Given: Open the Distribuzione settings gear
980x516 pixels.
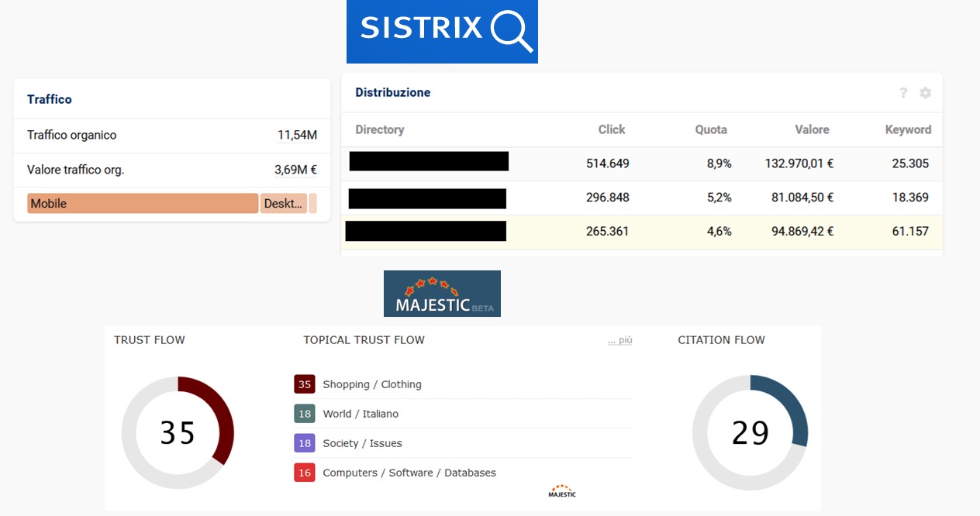Looking at the screenshot, I should point(925,93).
